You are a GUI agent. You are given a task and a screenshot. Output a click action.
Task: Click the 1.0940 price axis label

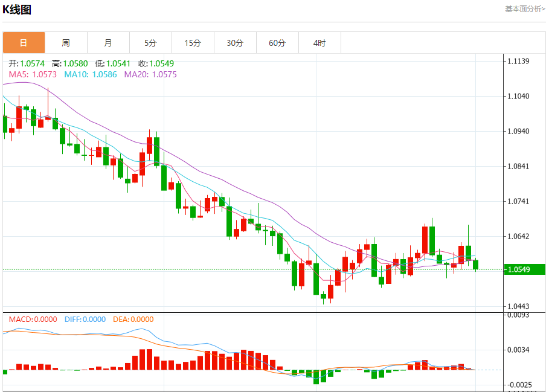coord(518,131)
